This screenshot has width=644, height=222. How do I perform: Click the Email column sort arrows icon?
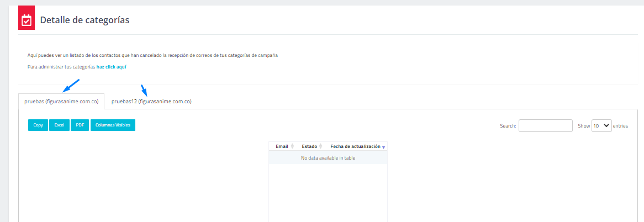coord(292,146)
